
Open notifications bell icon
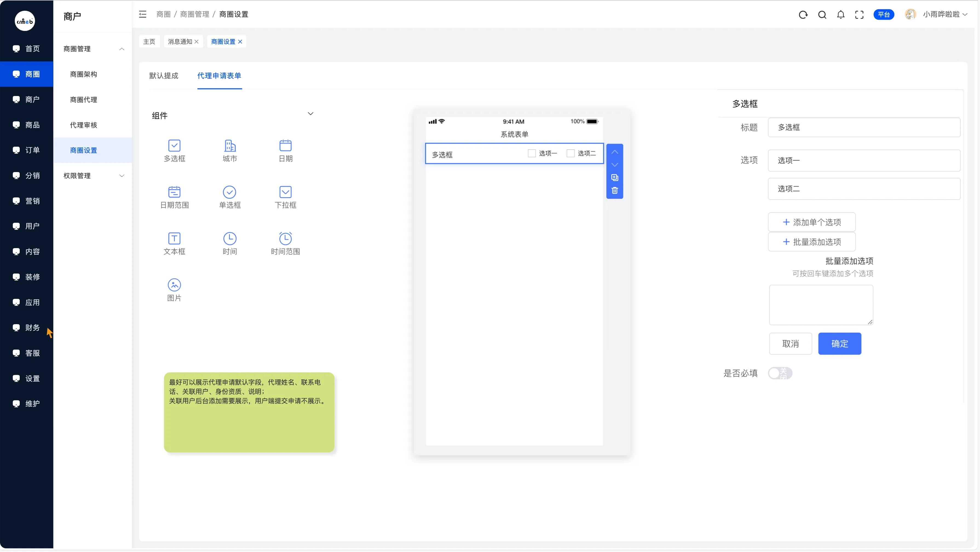pyautogui.click(x=841, y=14)
